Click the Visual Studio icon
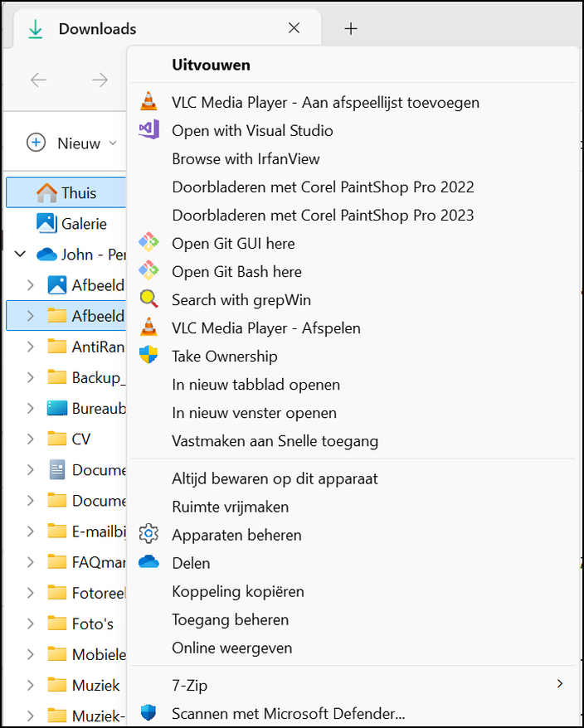The image size is (584, 728). (148, 130)
